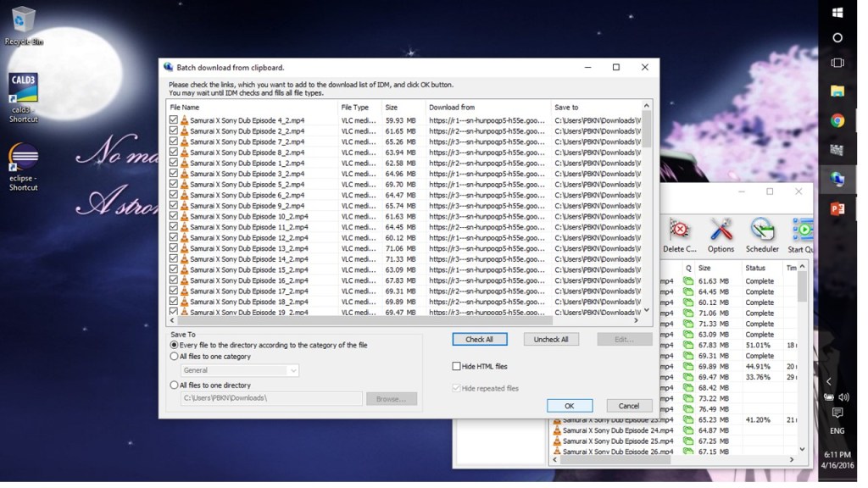Click the eclipse shortcut desktop icon
The image size is (868, 488).
point(24,163)
